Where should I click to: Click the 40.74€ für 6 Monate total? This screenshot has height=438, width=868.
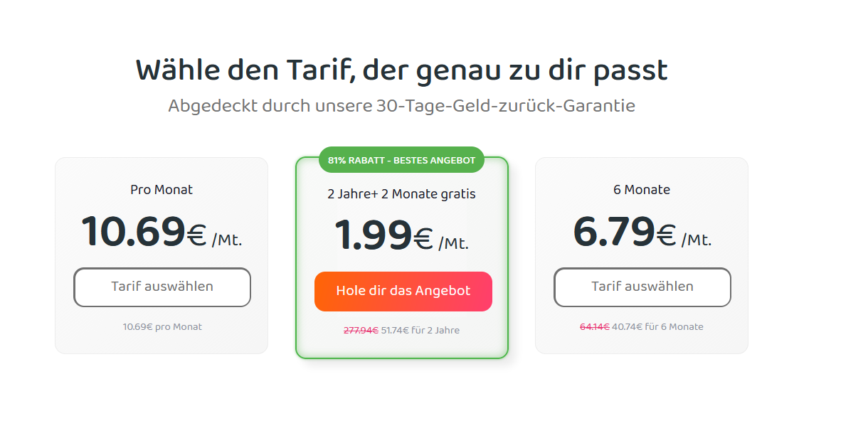click(x=657, y=327)
